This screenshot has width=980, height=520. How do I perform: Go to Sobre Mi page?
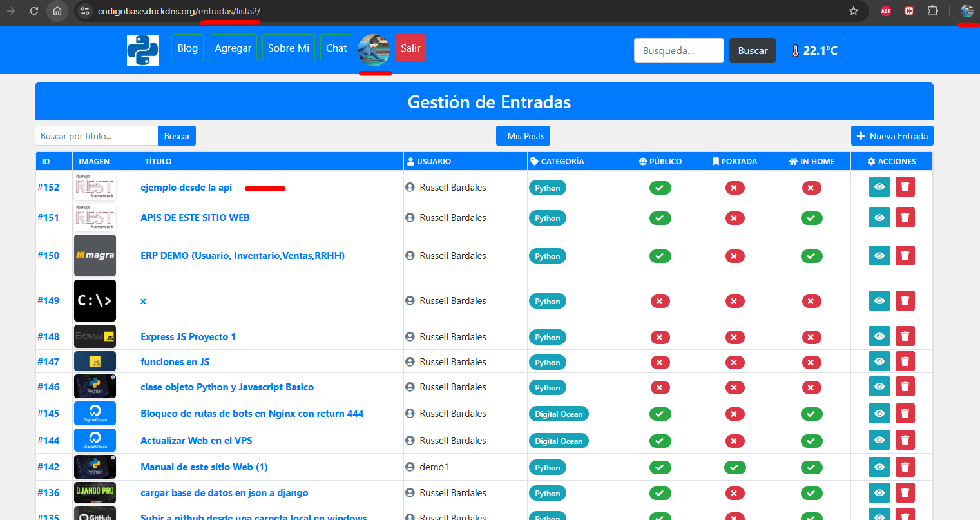pyautogui.click(x=288, y=48)
